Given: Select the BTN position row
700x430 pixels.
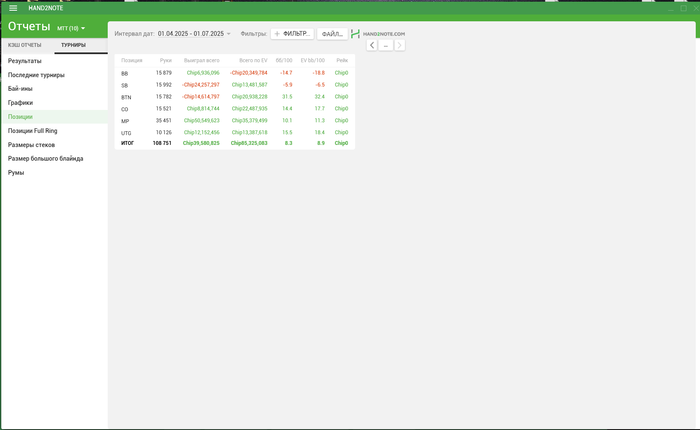Looking at the screenshot, I should click(234, 97).
